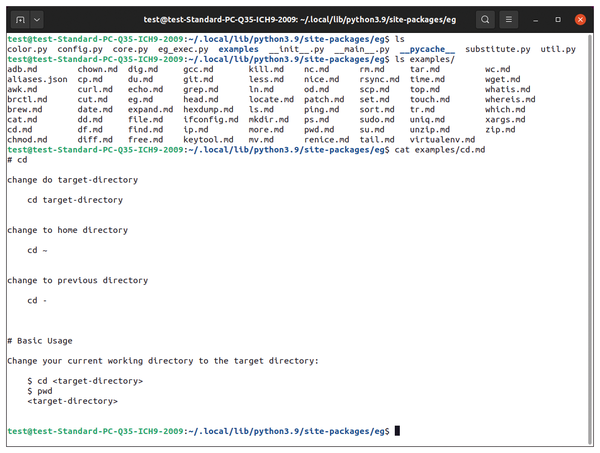600x453 pixels.
Task: Click the '# Basic Usage' heading
Action: point(40,341)
